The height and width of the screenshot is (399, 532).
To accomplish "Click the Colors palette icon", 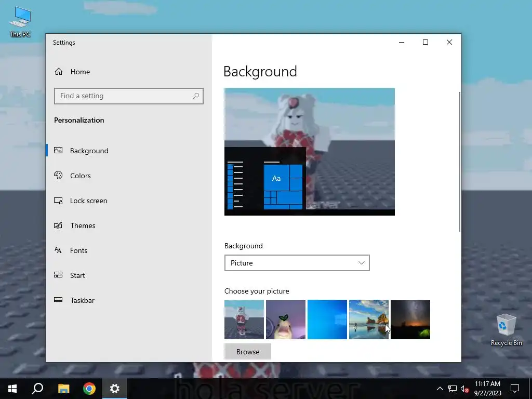I will click(58, 175).
